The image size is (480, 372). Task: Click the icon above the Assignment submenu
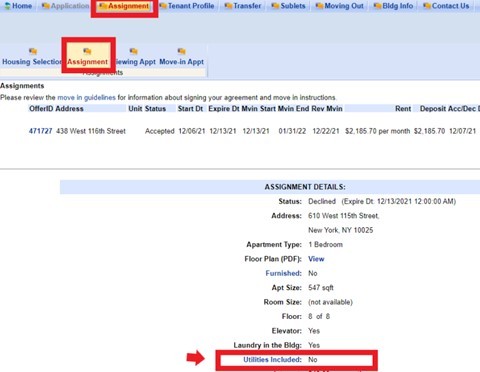pos(87,51)
